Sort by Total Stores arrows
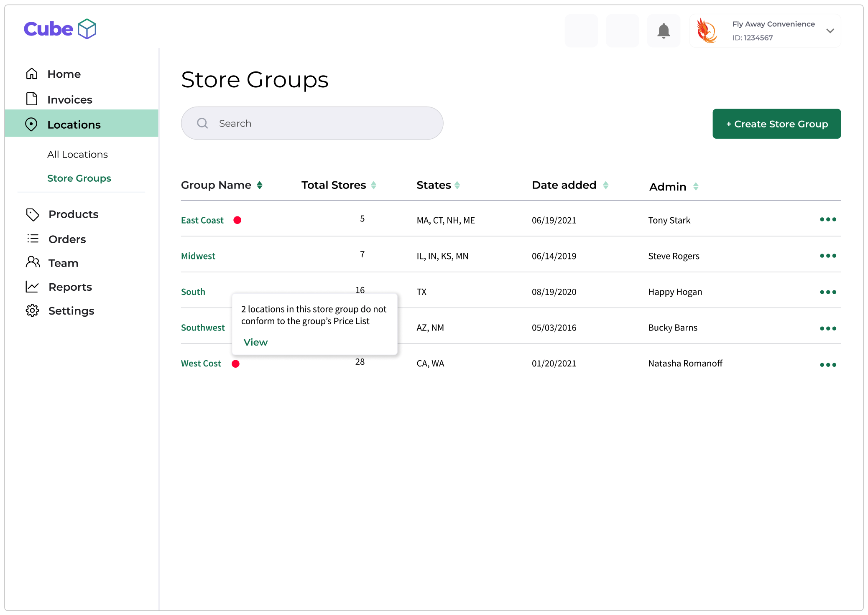 pos(374,185)
